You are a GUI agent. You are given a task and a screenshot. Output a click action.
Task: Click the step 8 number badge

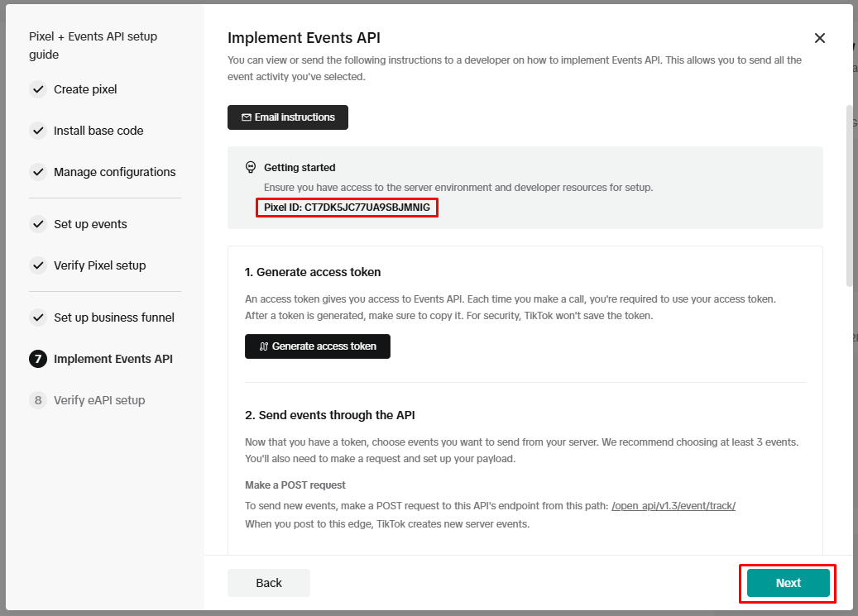[x=38, y=400]
